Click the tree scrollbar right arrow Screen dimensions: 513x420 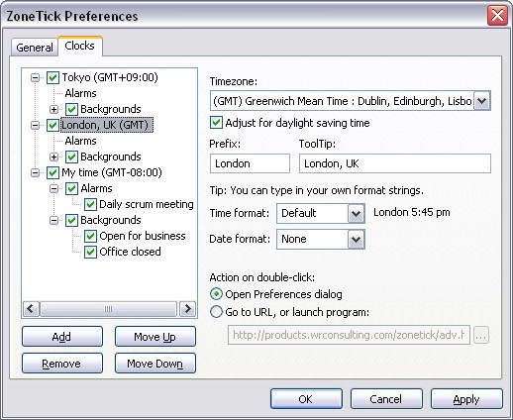click(x=187, y=309)
